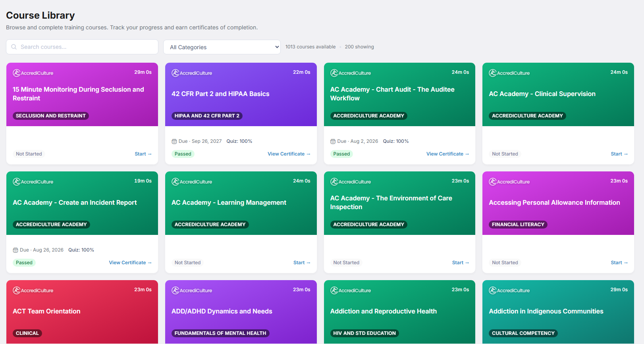Image resolution: width=644 pixels, height=344 pixels.
Task: Click the Due · Sep 26, 2027 date text
Action: click(x=200, y=141)
